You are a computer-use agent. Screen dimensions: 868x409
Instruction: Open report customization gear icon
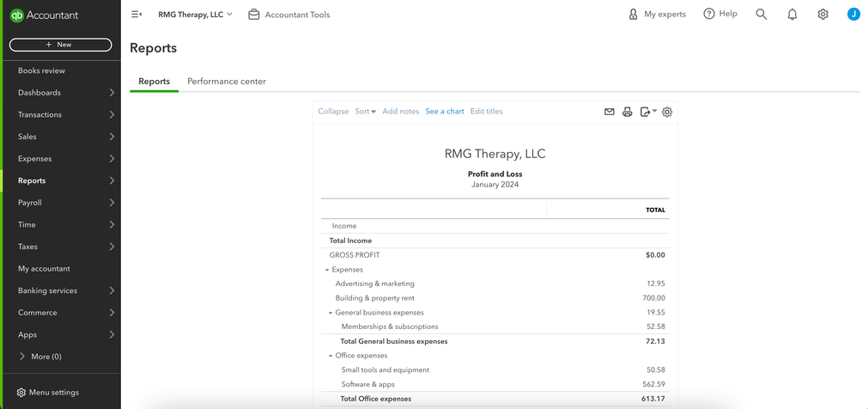(x=667, y=112)
